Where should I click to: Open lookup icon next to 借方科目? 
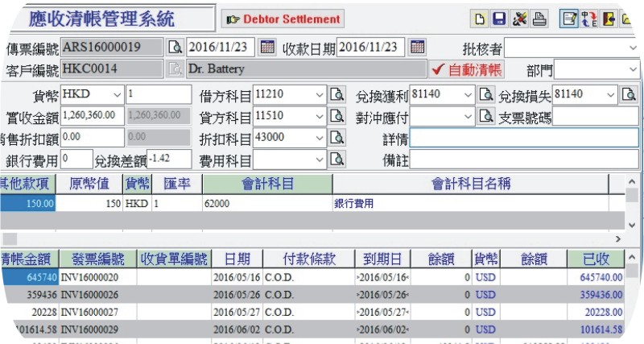tap(336, 95)
